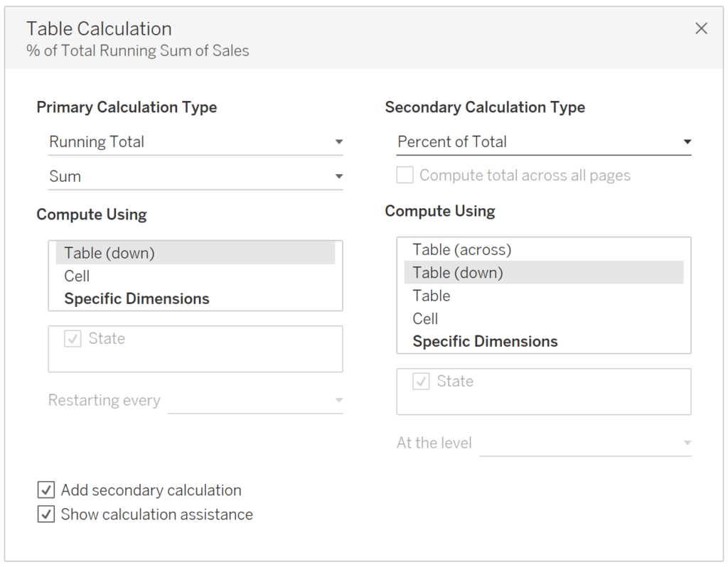Choose Specific Dimensions in primary Compute Using
The image size is (728, 567).
136,298
